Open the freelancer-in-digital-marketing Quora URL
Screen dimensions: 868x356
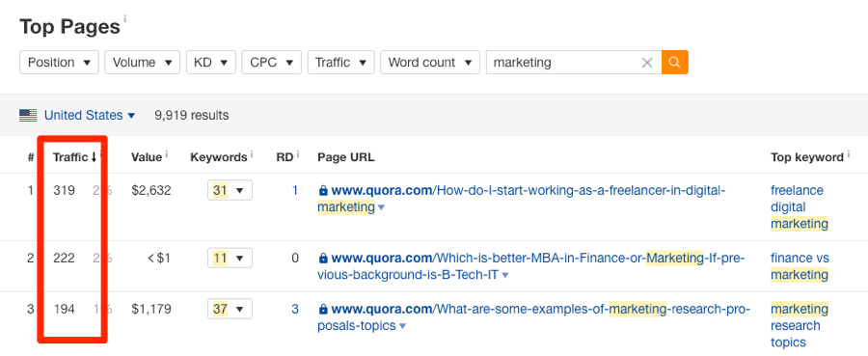click(x=521, y=199)
